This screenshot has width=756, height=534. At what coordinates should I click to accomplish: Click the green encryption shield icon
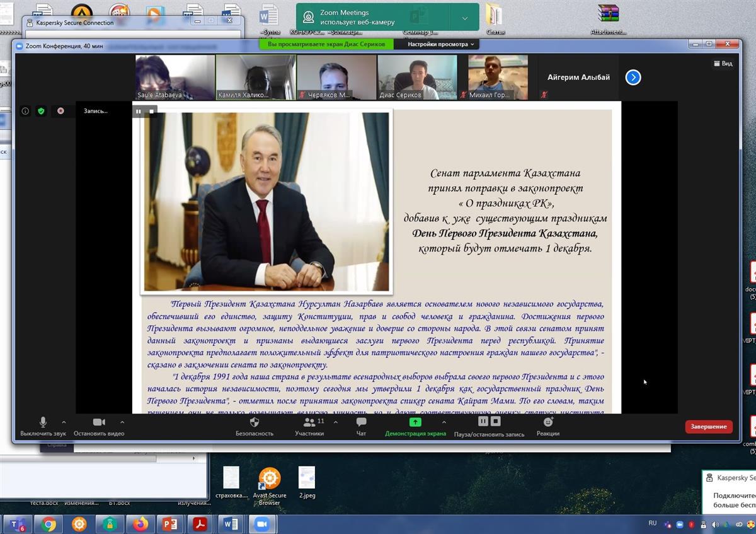click(41, 111)
